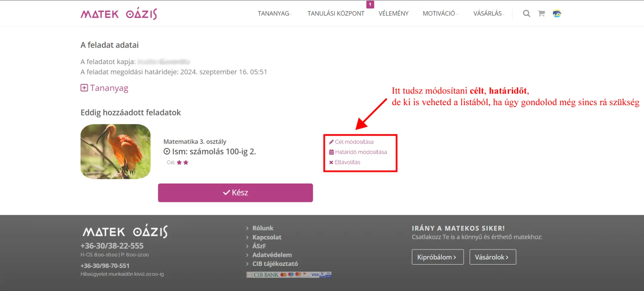Click the CIB Bank card logos banner
The image size is (644, 291).
tap(289, 275)
